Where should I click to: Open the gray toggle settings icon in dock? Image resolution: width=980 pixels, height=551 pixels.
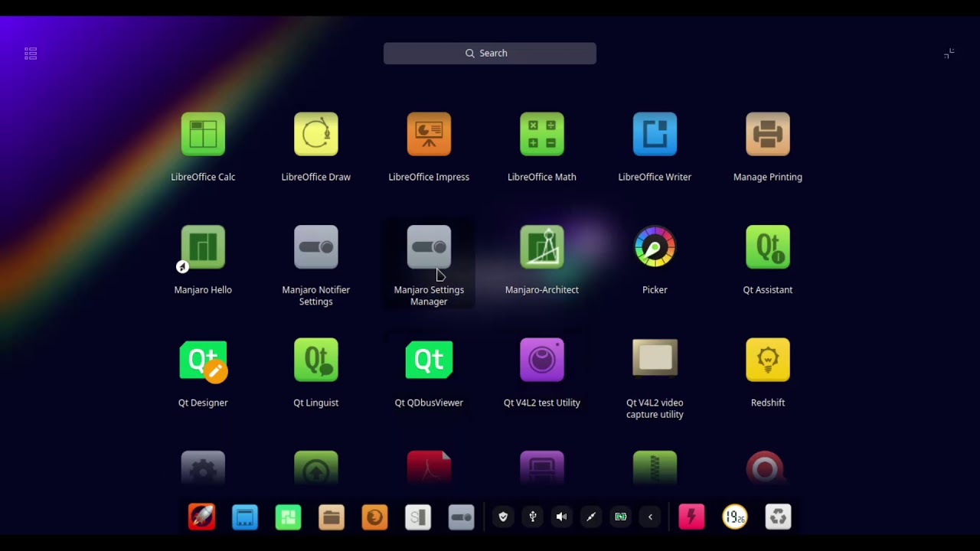point(461,517)
